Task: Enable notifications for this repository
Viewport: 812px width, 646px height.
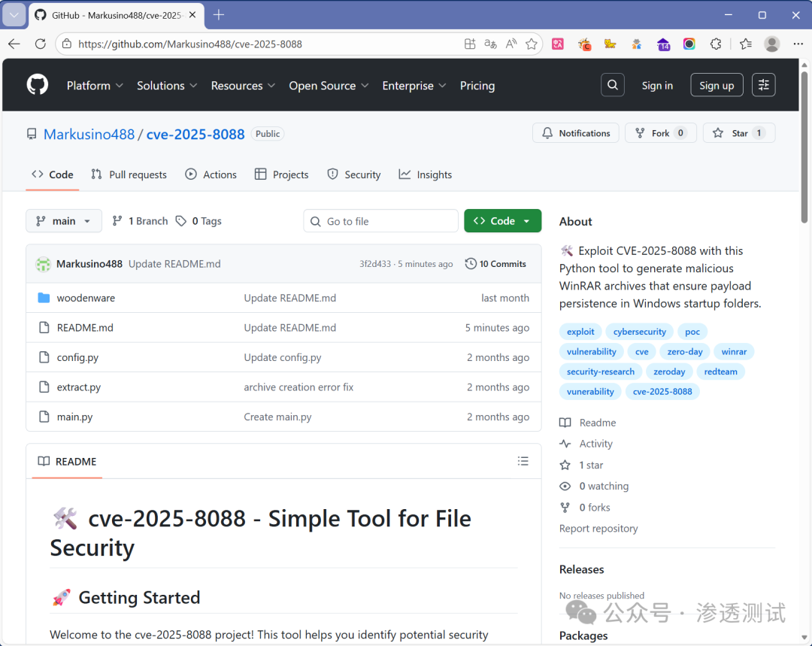Action: tap(575, 132)
